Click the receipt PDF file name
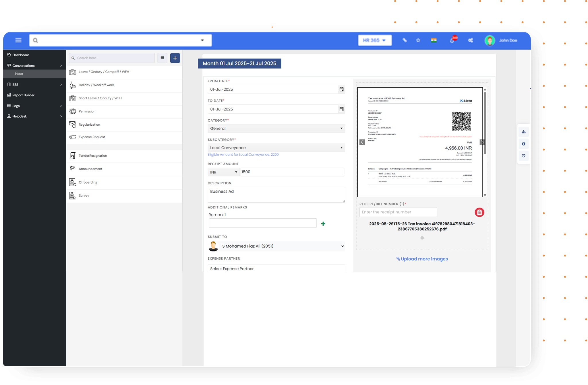 [422, 226]
